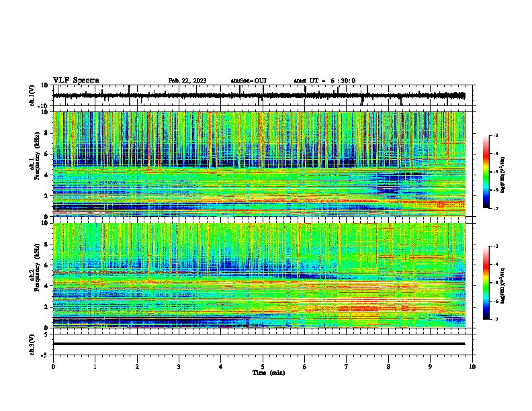Click the ch.3(V) axis label
532x411 pixels.
point(32,345)
